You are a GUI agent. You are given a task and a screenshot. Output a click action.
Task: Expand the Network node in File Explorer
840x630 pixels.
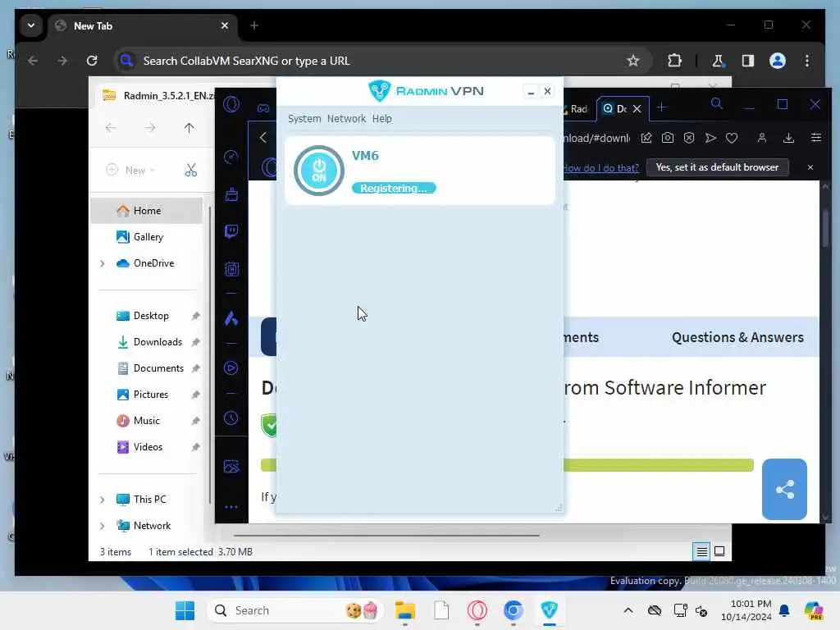click(x=103, y=526)
